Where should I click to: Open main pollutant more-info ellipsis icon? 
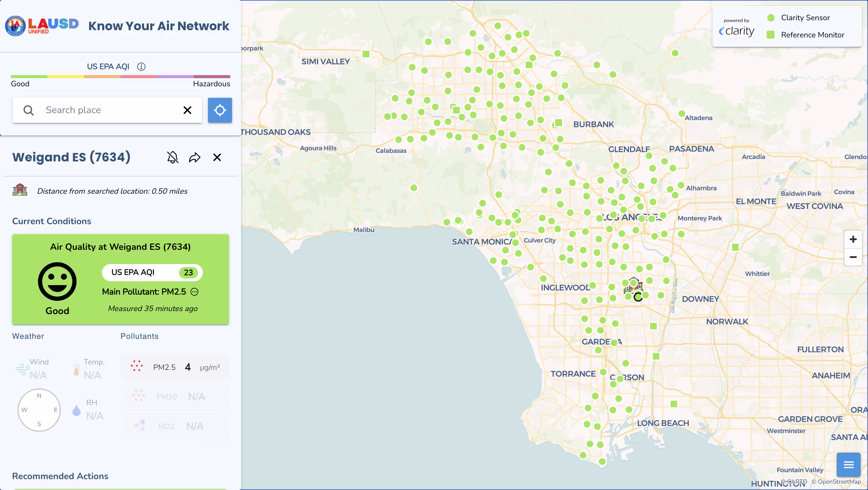pos(194,292)
